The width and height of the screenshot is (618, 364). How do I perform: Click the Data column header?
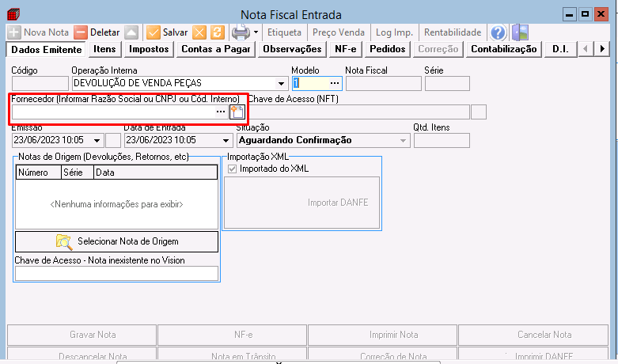155,173
